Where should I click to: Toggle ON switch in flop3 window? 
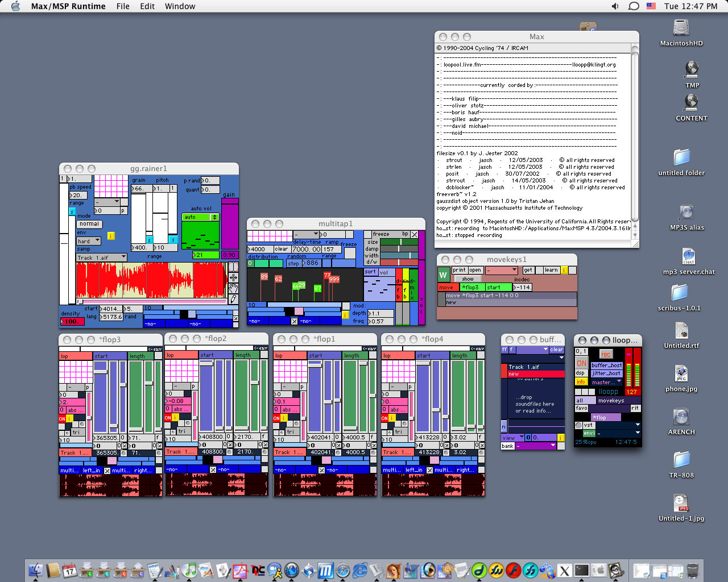pos(62,419)
